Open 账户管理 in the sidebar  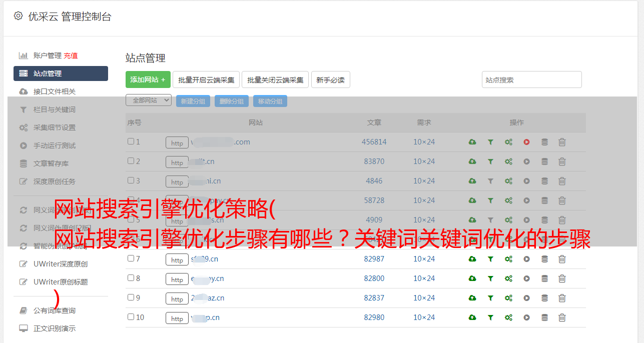coord(48,55)
